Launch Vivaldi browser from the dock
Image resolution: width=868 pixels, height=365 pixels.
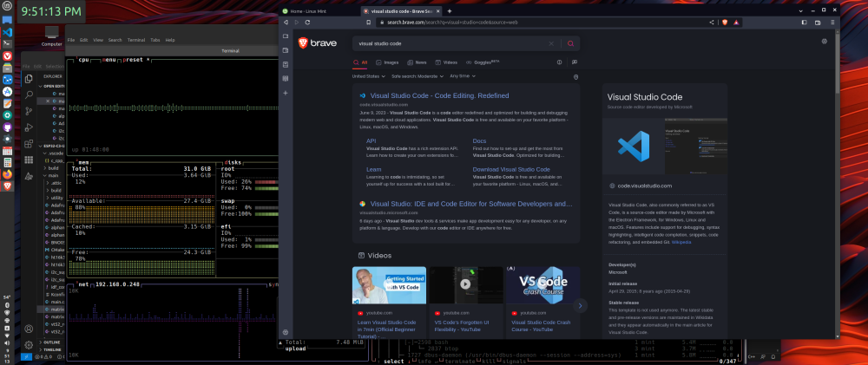[7, 55]
